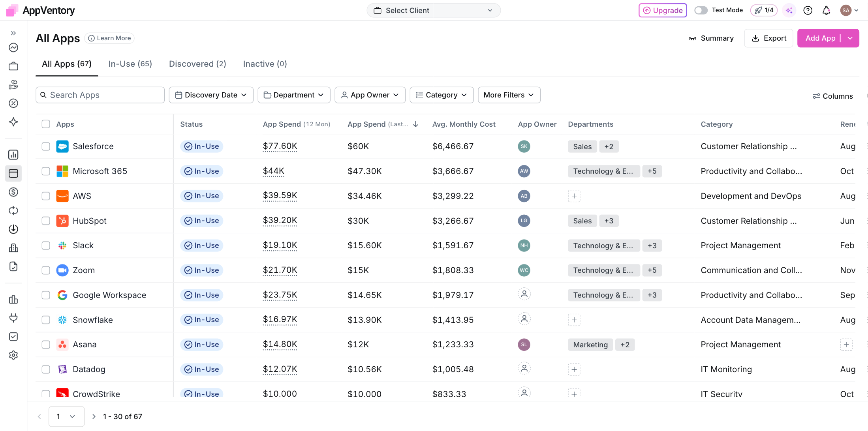Click the AppVentory logo

click(x=41, y=10)
